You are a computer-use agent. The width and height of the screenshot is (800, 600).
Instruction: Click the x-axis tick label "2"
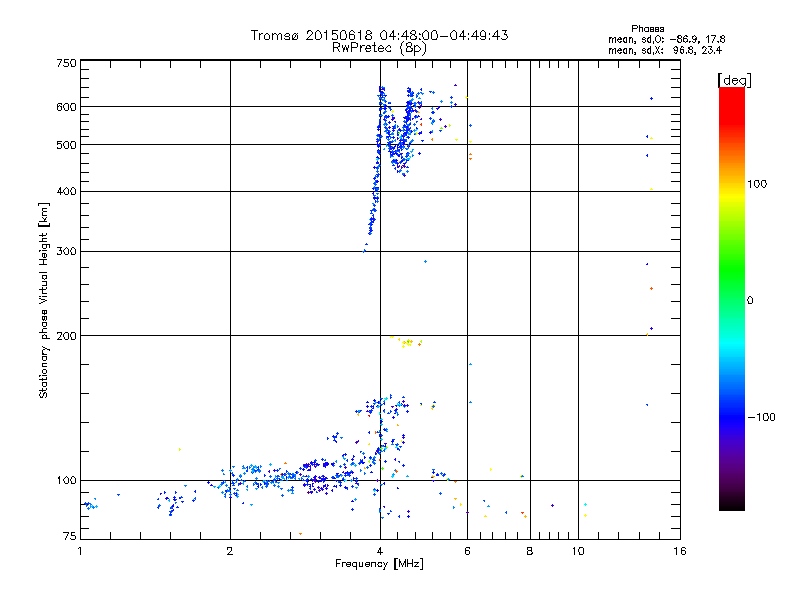pos(230,551)
